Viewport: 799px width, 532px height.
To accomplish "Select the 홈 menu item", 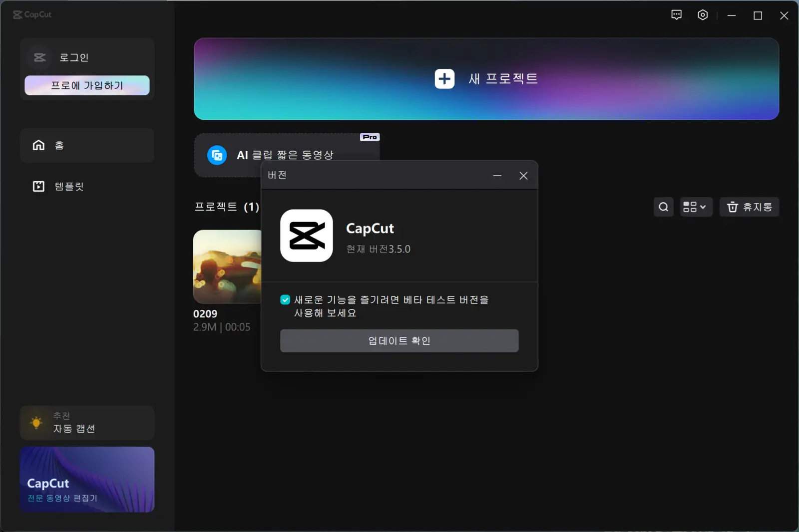I will 87,145.
